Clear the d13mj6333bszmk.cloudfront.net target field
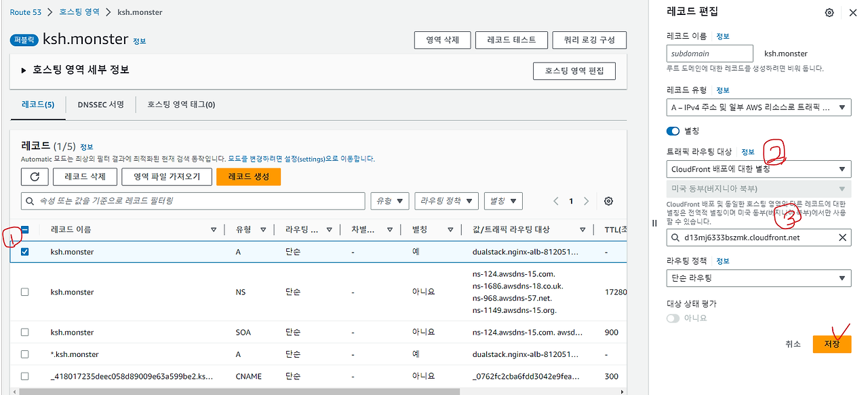 pyautogui.click(x=842, y=238)
